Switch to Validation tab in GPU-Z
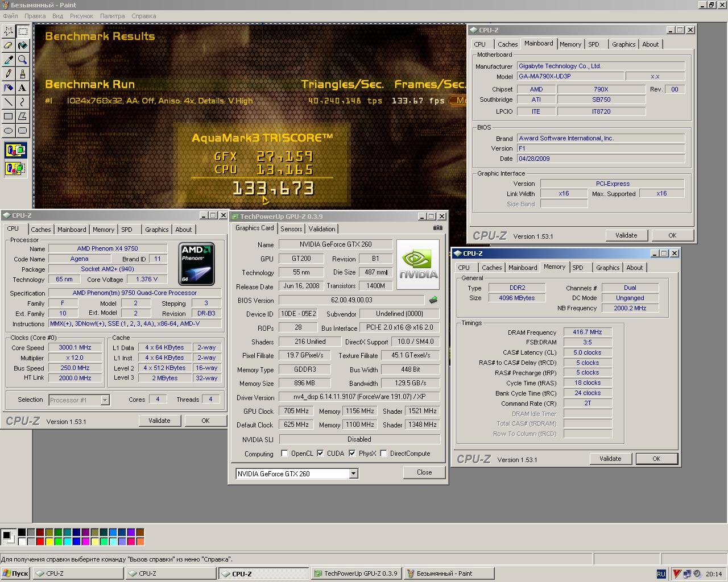Screen dimensions: 728x582 322,229
